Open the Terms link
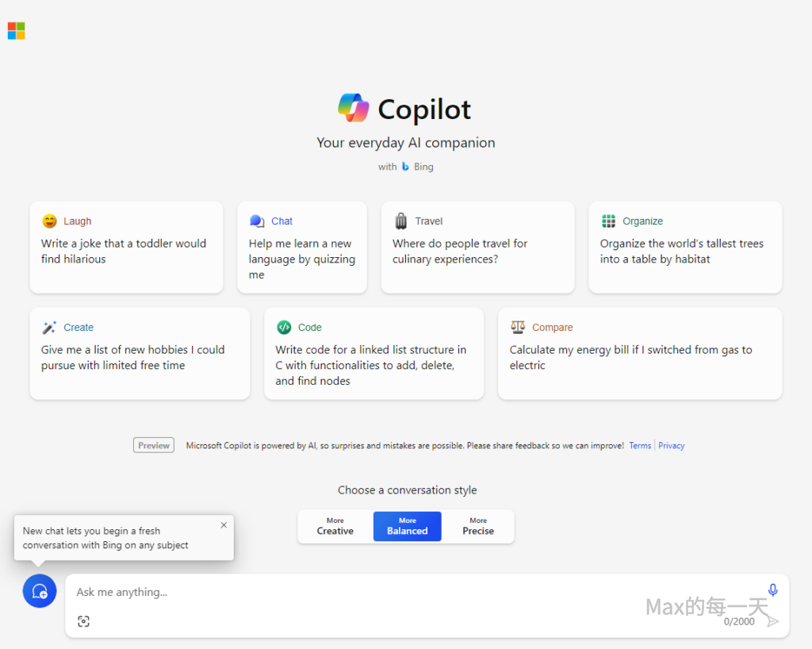812x649 pixels. 640,446
